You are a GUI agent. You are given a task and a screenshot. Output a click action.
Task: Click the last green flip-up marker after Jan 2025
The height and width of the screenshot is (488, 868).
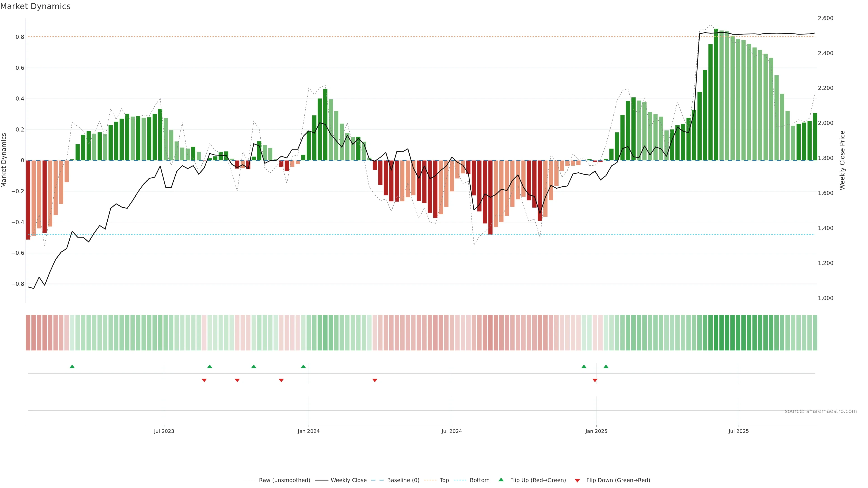(x=606, y=366)
